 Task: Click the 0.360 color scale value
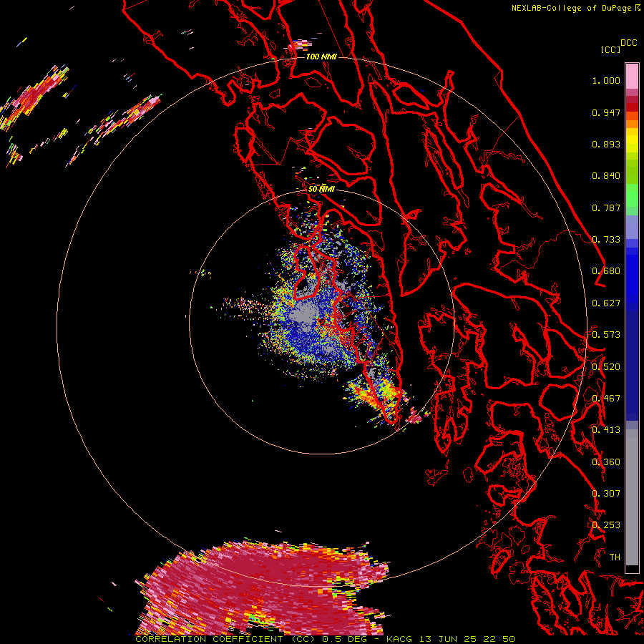(606, 462)
